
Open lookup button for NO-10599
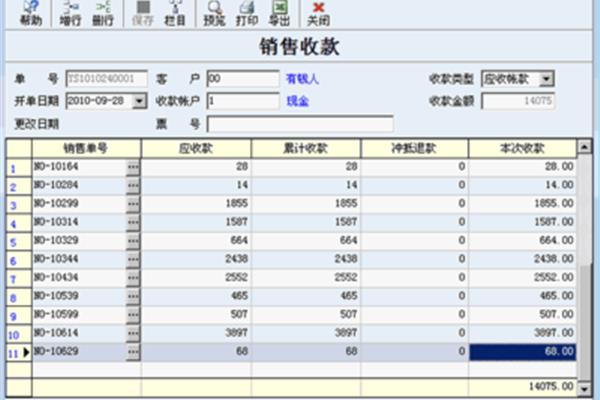[x=133, y=315]
